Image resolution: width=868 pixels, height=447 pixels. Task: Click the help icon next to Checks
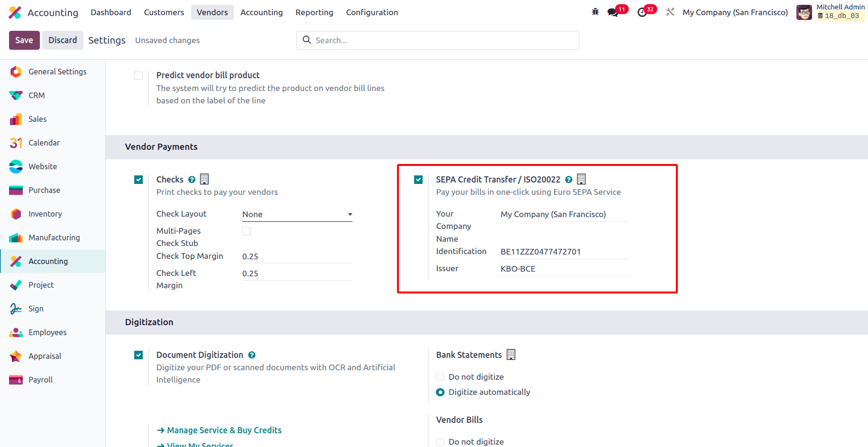coord(192,180)
